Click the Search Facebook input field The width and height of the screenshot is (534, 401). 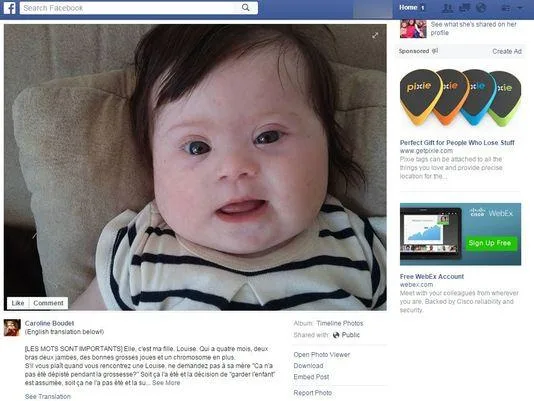pos(131,8)
